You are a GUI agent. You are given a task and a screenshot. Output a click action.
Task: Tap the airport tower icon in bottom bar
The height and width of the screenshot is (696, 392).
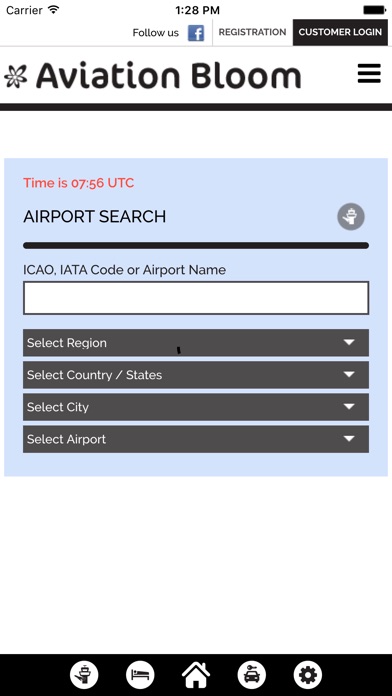click(84, 675)
